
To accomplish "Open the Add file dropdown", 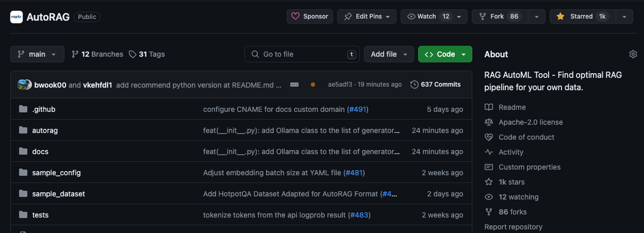I will [x=389, y=54].
